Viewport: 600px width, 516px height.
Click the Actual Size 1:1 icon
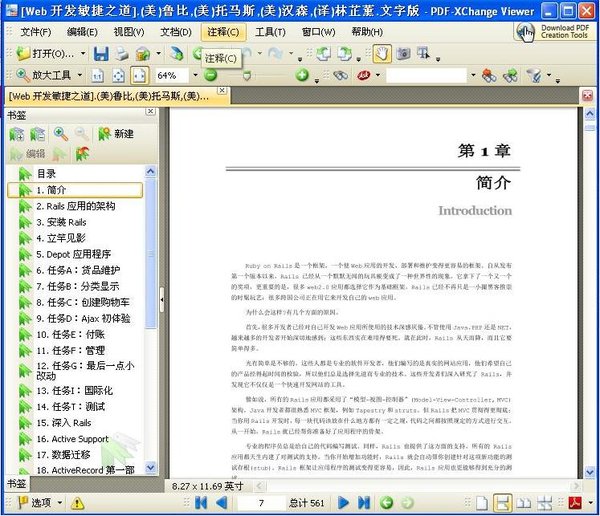point(98,76)
